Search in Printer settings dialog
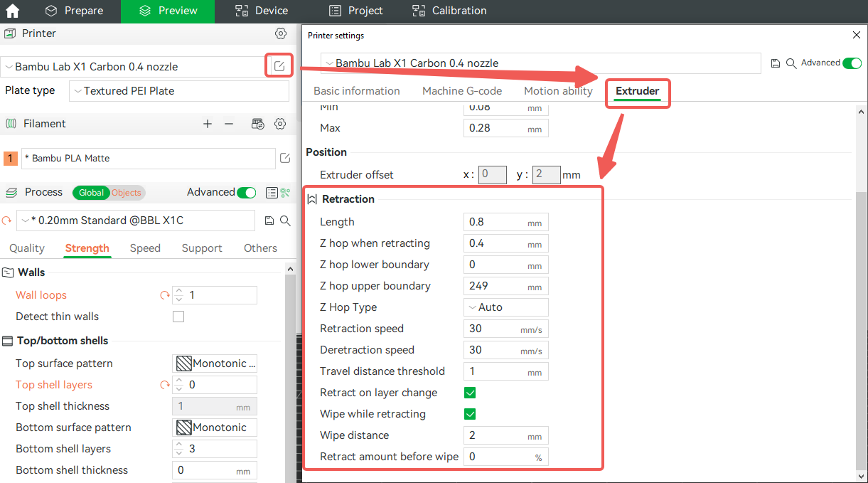Image resolution: width=868 pixels, height=483 pixels. pos(791,63)
